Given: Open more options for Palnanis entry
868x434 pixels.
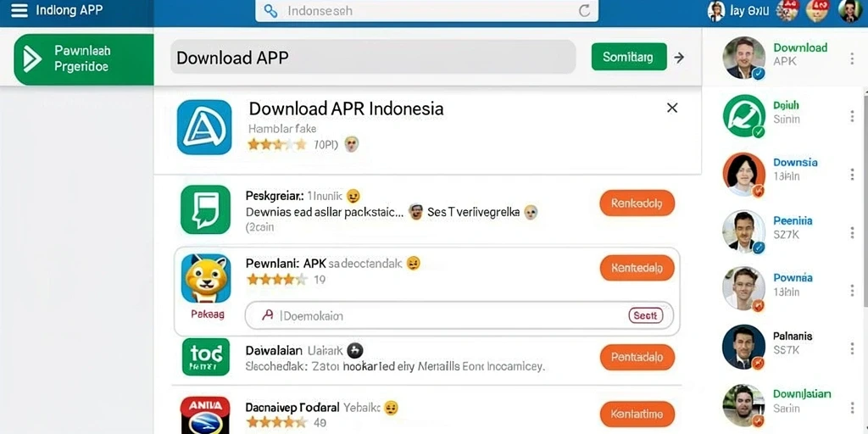Looking at the screenshot, I should click(x=852, y=348).
